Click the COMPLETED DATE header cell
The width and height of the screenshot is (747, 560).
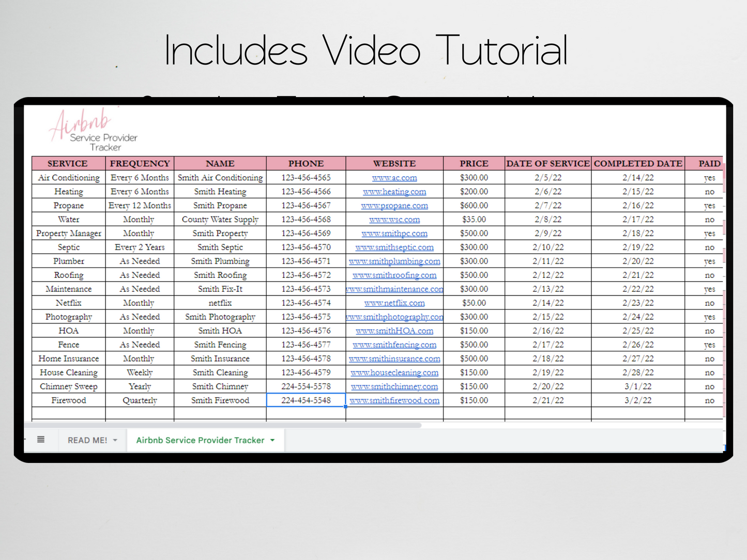pyautogui.click(x=638, y=163)
